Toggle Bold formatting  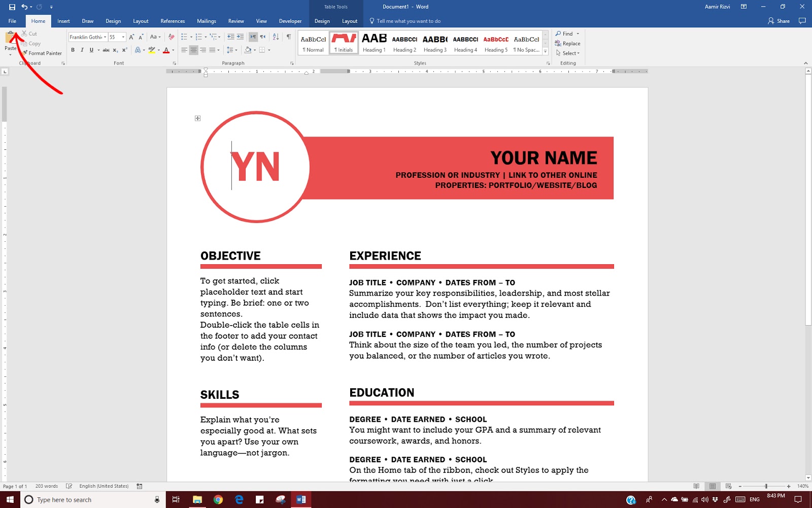pyautogui.click(x=73, y=50)
